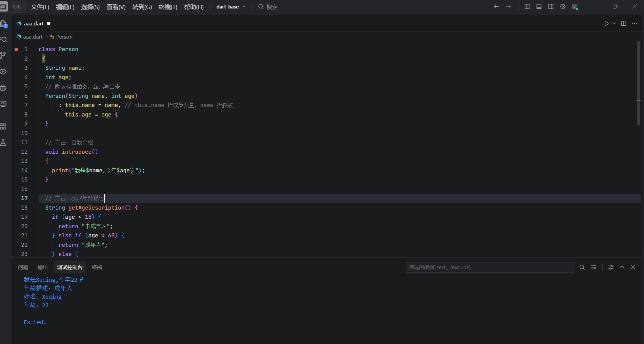
Task: Open the 终端(T) menu
Action: [168, 7]
